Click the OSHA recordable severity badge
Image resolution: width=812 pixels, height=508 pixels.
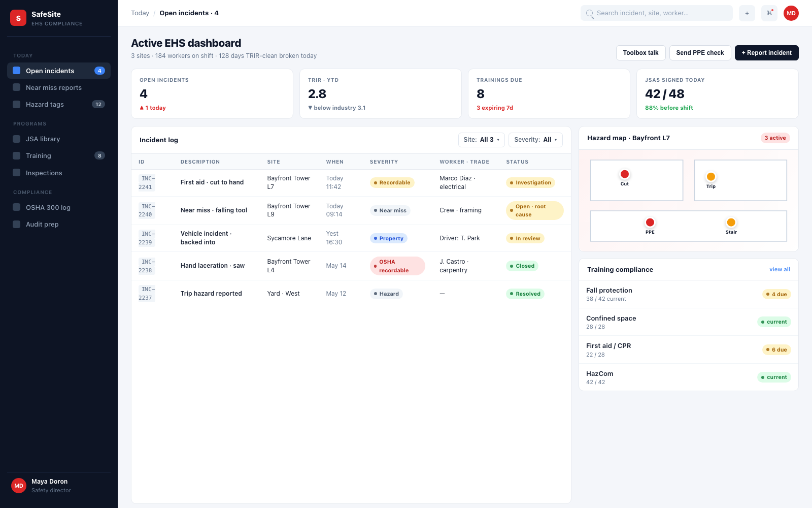point(397,266)
